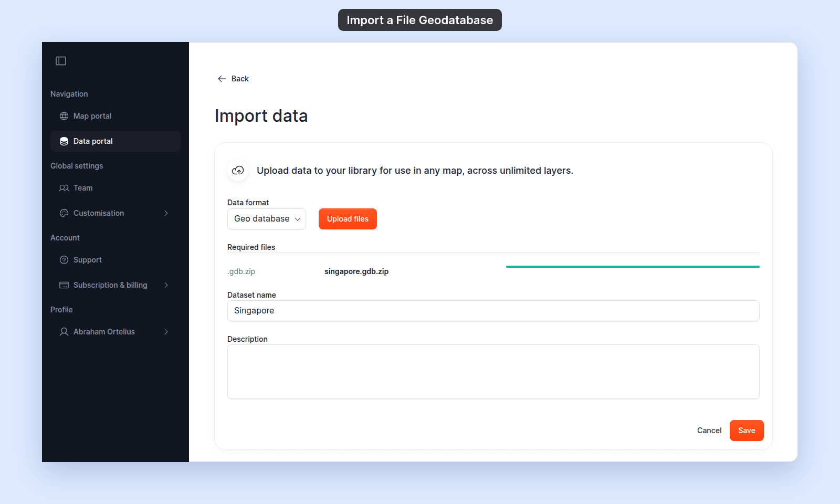Open the Geo database format dropdown

coord(267,219)
